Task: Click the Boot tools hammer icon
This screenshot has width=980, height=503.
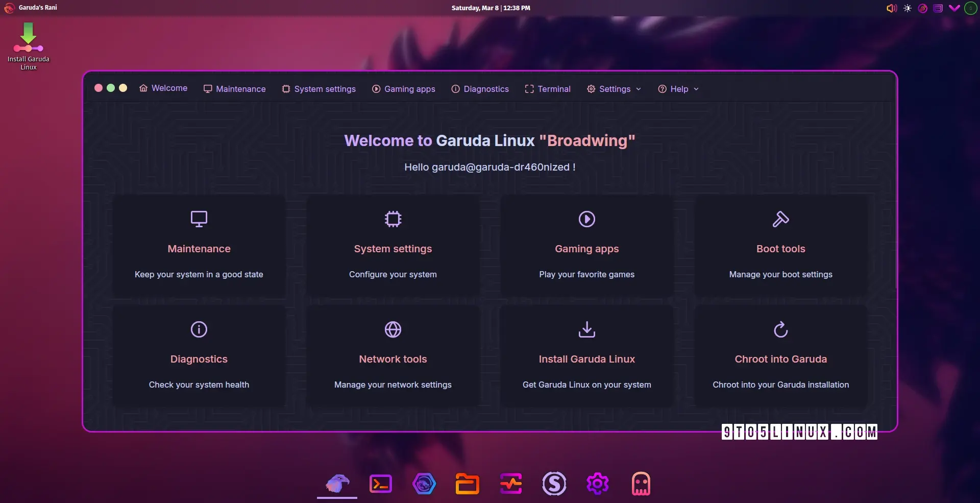Action: point(781,219)
